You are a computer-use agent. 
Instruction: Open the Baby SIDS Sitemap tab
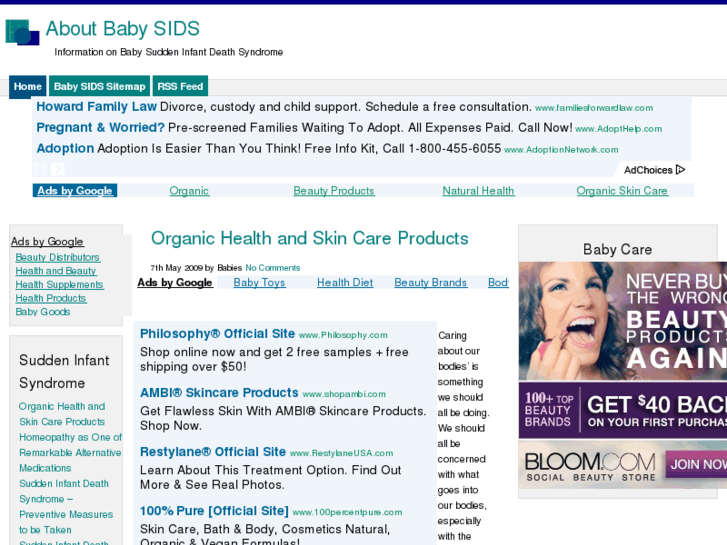[99, 86]
